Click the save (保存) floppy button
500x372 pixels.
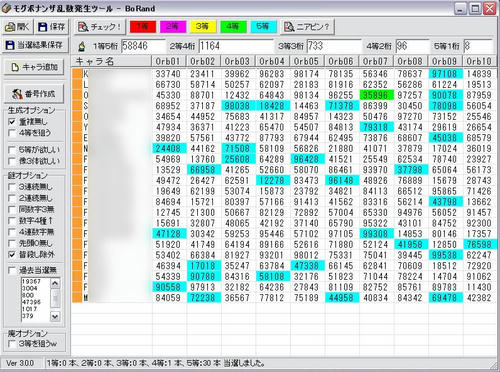51,27
